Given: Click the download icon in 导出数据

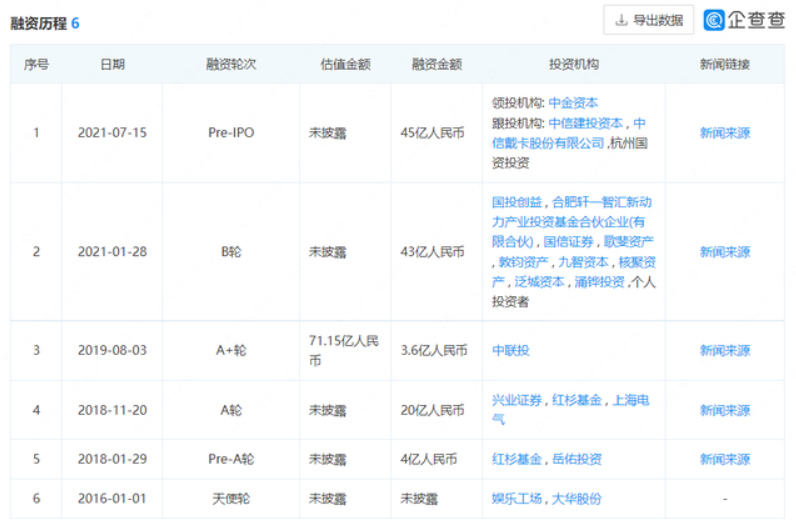Looking at the screenshot, I should (x=622, y=20).
